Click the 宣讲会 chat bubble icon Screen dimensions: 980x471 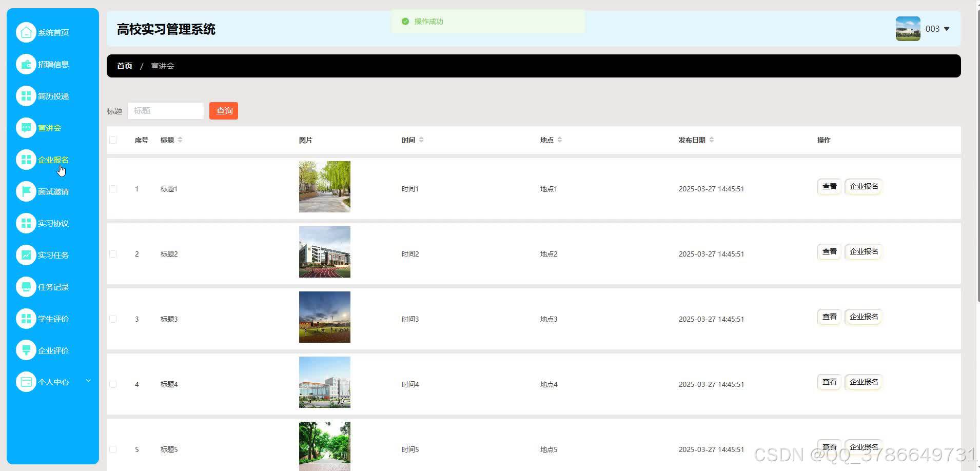(26, 128)
